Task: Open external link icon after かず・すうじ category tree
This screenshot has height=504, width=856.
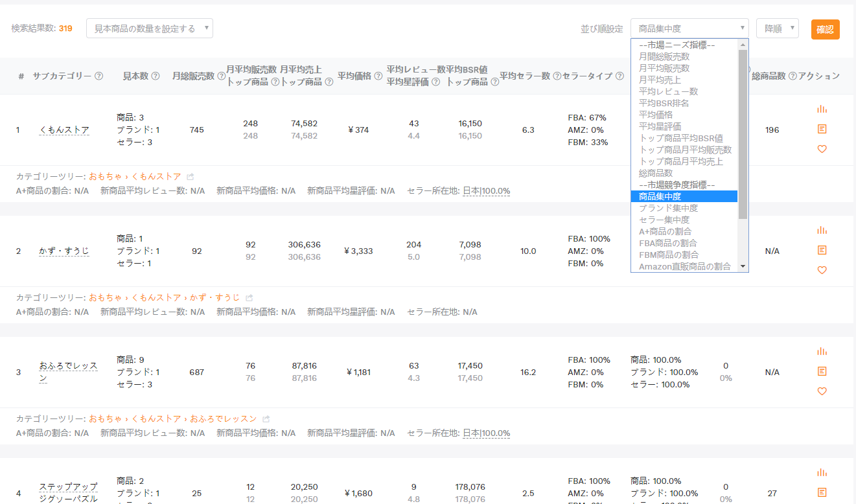Action: (x=249, y=297)
